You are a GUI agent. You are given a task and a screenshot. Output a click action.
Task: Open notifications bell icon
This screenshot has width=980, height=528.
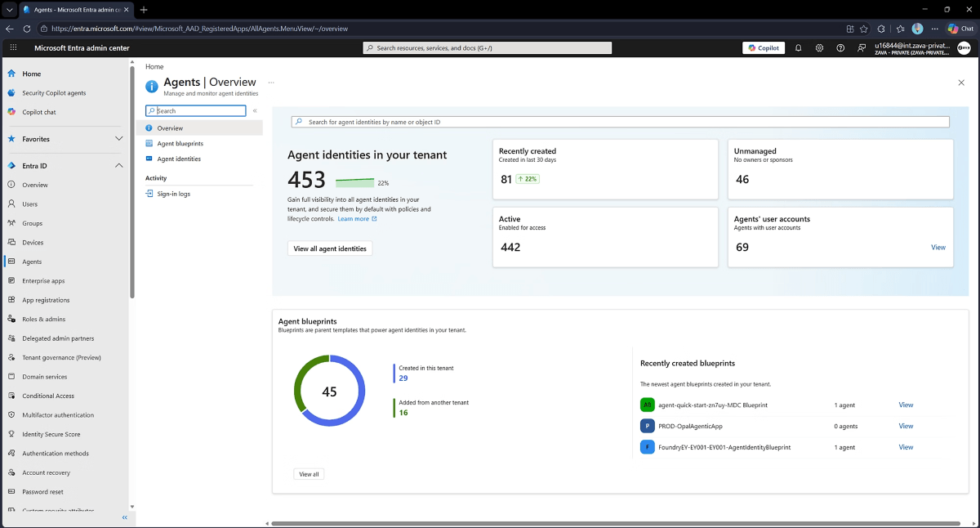[798, 48]
